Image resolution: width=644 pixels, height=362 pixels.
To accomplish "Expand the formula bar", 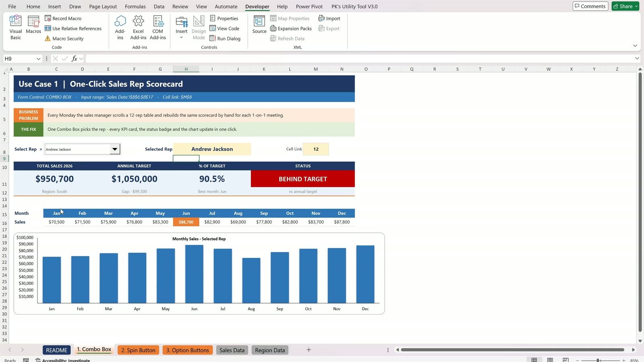I will [x=637, y=59].
